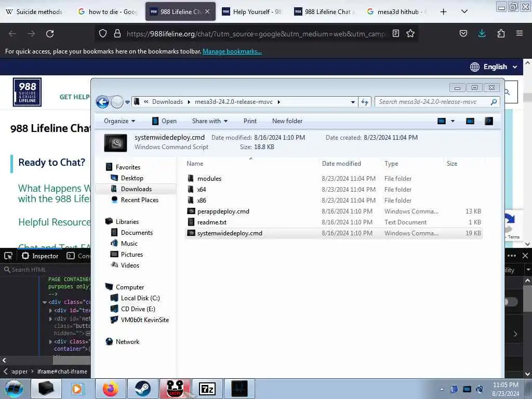Select Downloads in the navigation pane
532x399 pixels.
click(x=136, y=189)
